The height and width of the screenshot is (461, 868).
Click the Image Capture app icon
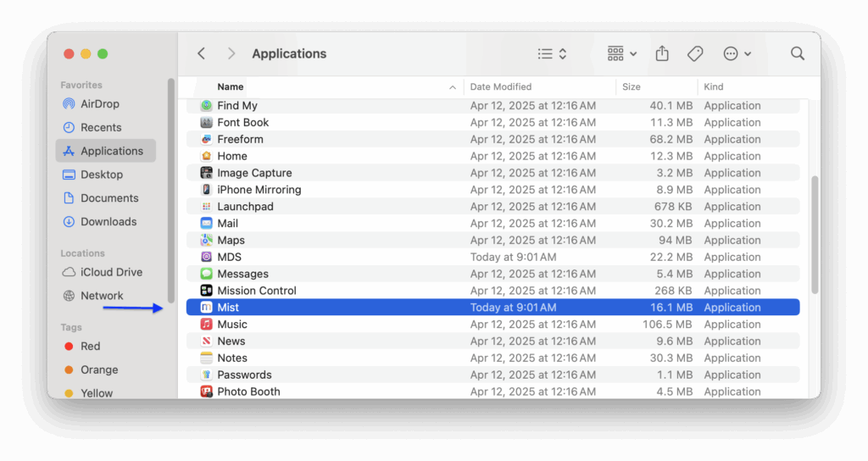coord(207,173)
